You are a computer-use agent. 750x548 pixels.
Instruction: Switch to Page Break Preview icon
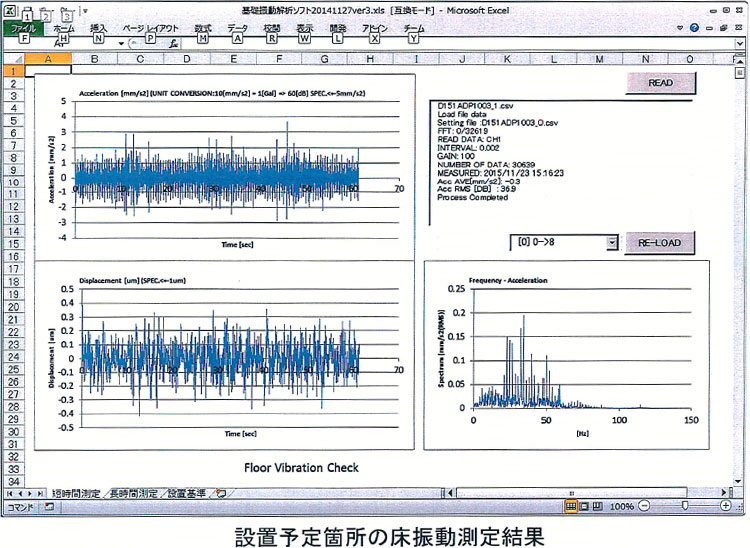pos(599,507)
